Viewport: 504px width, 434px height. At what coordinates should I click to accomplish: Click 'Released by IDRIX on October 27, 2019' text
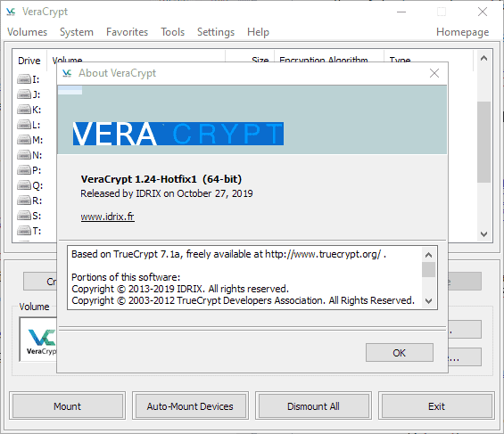[167, 193]
